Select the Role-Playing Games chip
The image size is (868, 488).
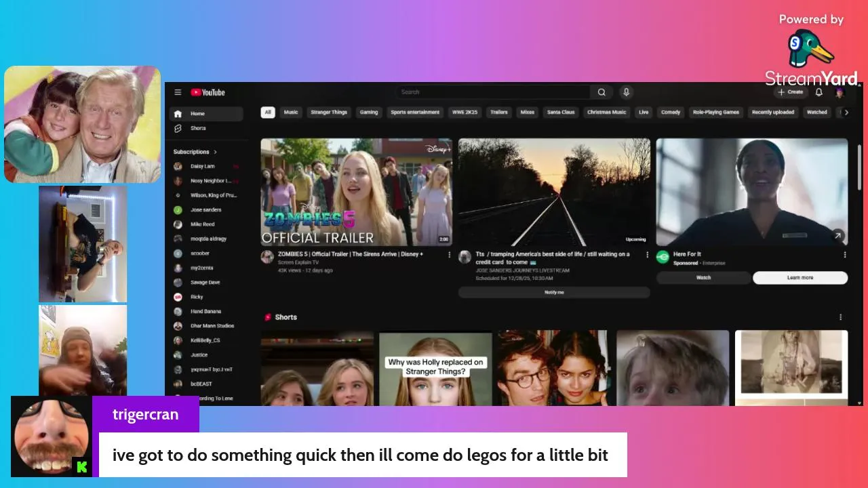(716, 113)
